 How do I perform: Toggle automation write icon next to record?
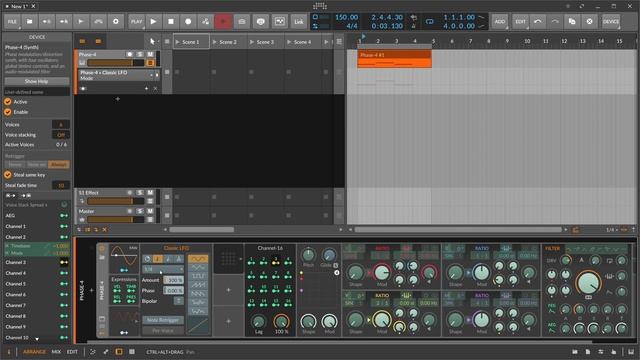pos(205,22)
